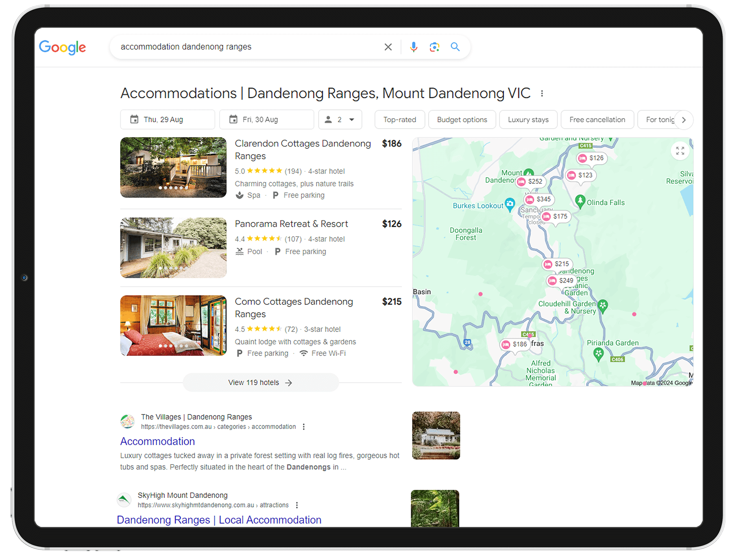Apply the Budget options filter chip
732x560 pixels.
(x=462, y=120)
